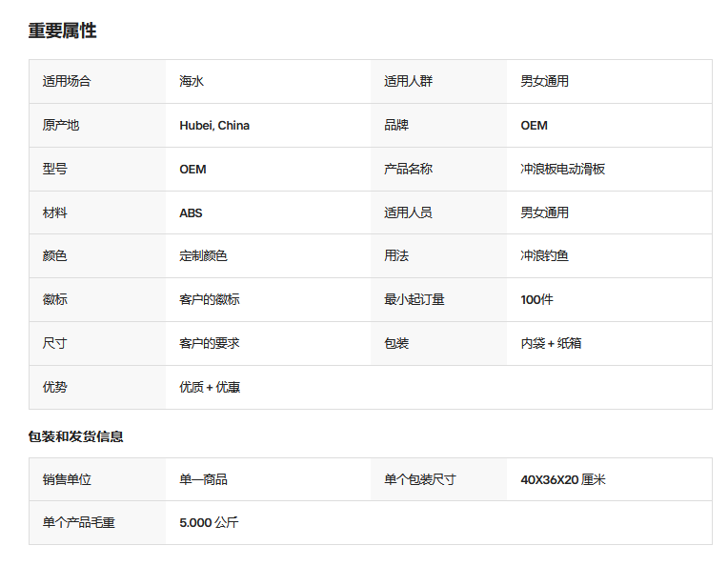Image resolution: width=728 pixels, height=566 pixels.
Task: Click the 优质 + 优惠 value
Action: [x=210, y=387]
